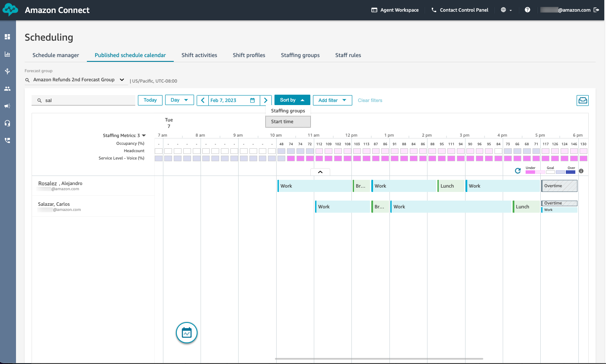Click Occupancy value 112
Screen dimensions: 606x364
pyautogui.click(x=319, y=144)
